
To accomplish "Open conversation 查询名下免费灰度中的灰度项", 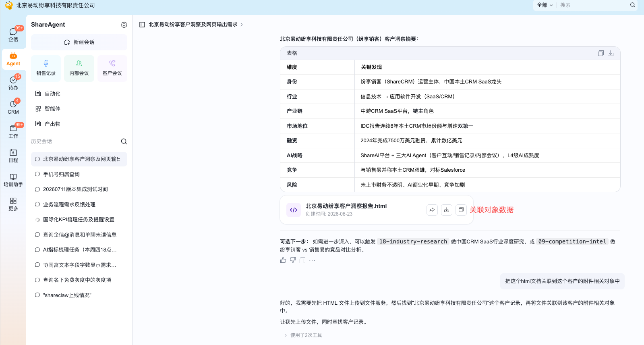I will click(x=79, y=280).
